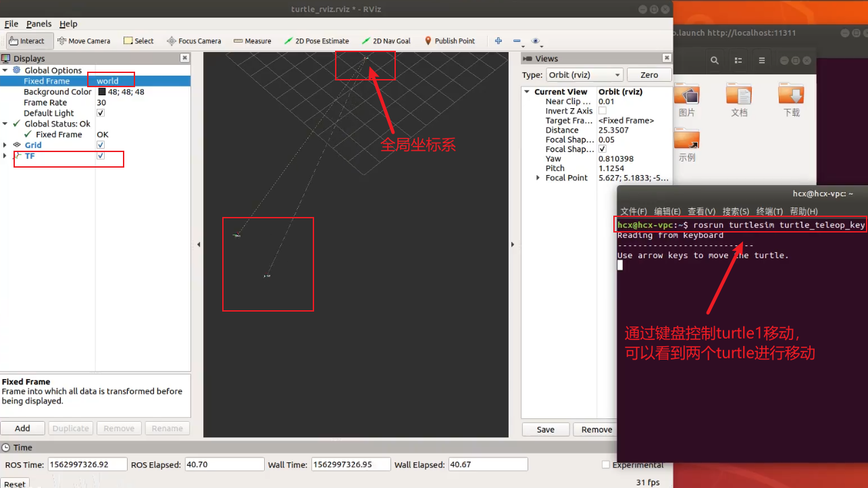
Task: Open the Panels menu
Action: tap(39, 24)
